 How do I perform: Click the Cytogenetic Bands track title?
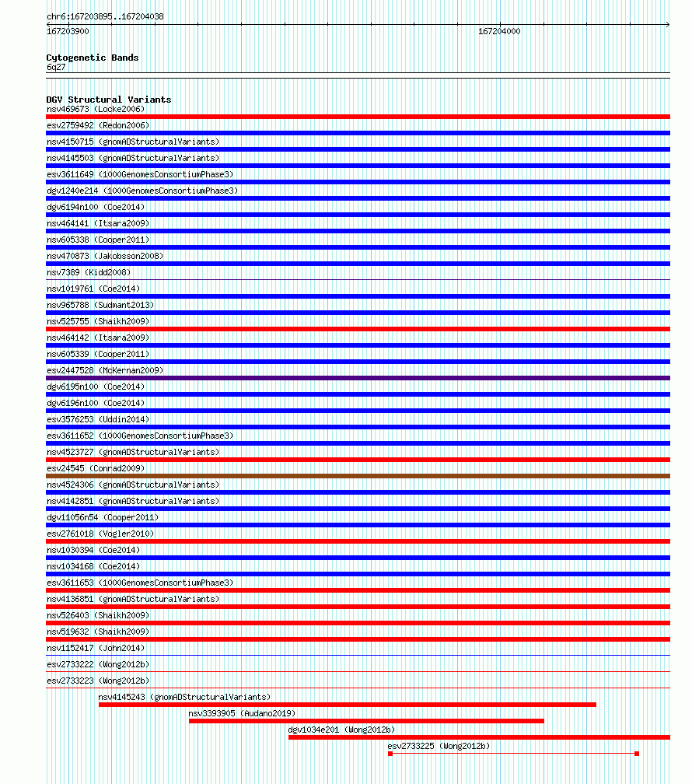point(93,58)
